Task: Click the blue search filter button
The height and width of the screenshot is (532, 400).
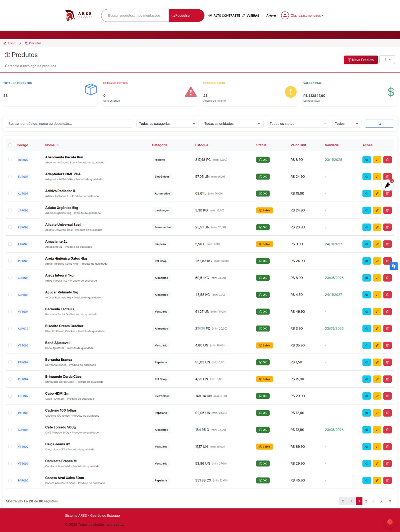Action: point(379,124)
